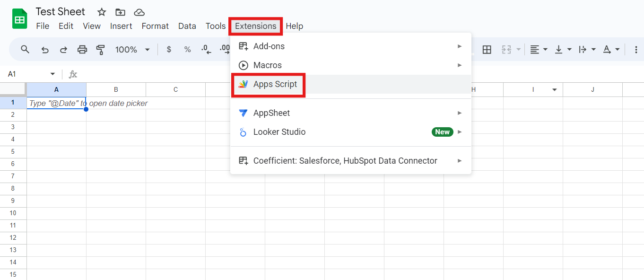The image size is (644, 280).
Task: Open the Insert menu
Action: click(121, 26)
